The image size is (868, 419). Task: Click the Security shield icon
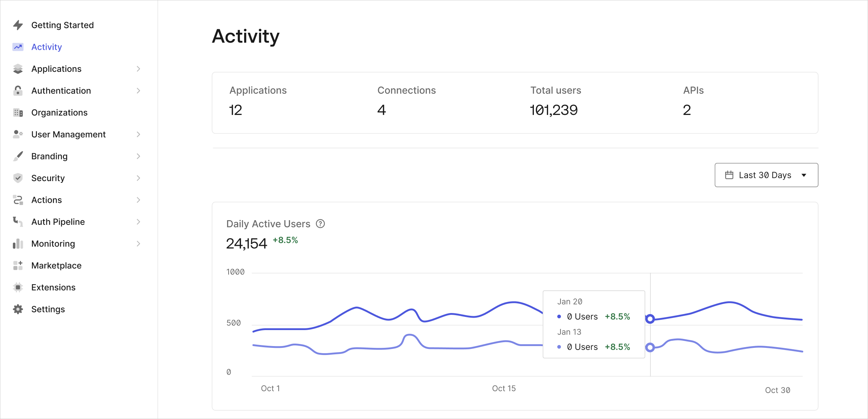(x=17, y=178)
